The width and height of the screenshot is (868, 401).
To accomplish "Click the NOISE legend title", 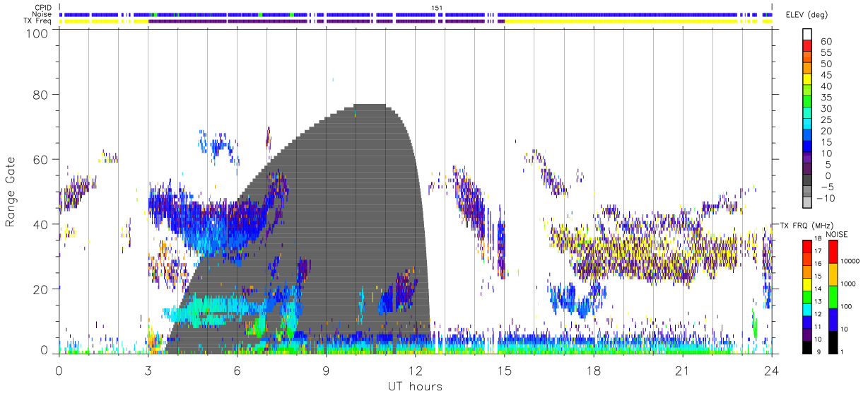I will [837, 234].
